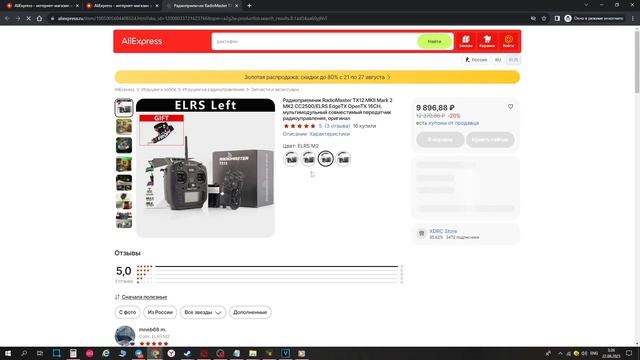
Task: Expand the Все звезды dropdown
Action: pyautogui.click(x=203, y=312)
